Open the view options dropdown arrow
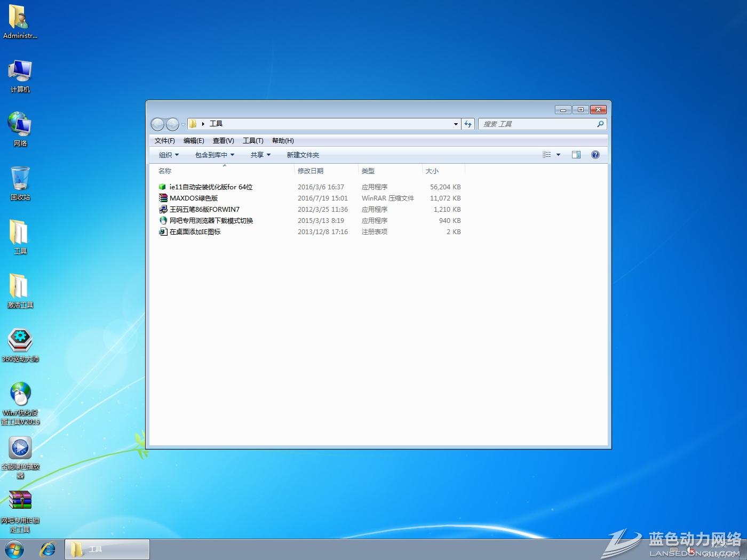747x560 pixels. [558, 155]
